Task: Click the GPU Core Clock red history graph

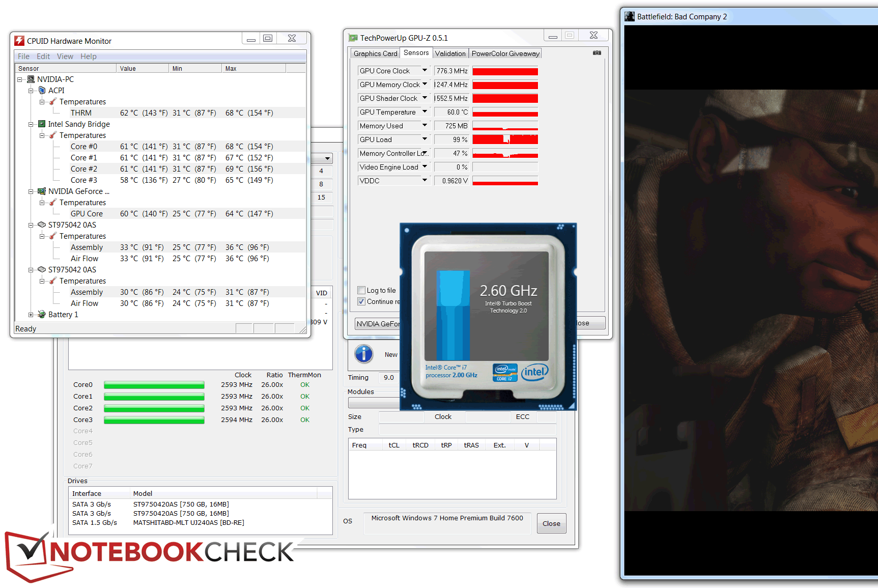Action: [x=505, y=71]
